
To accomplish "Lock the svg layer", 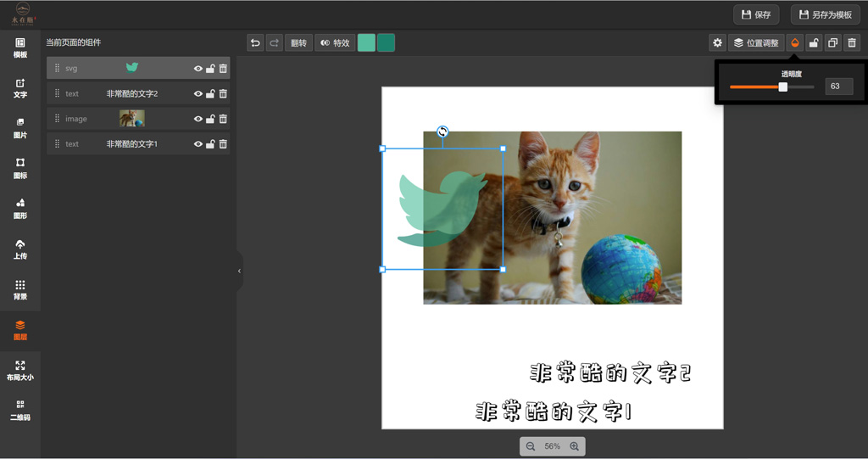I will pos(210,69).
